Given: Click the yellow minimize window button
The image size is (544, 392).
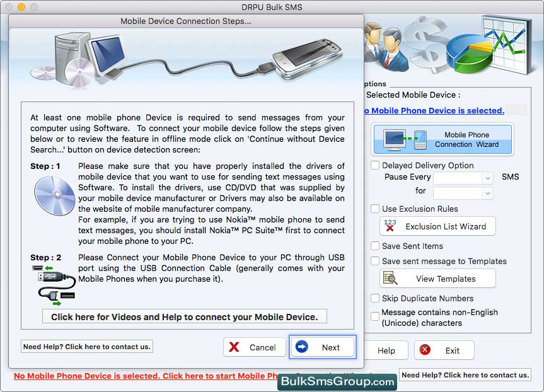Looking at the screenshot, I should point(21,6).
